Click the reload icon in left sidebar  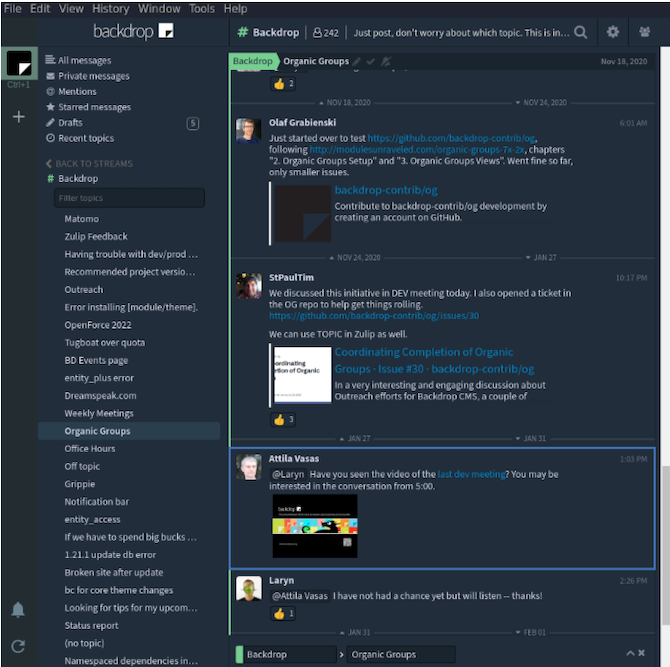[x=18, y=646]
